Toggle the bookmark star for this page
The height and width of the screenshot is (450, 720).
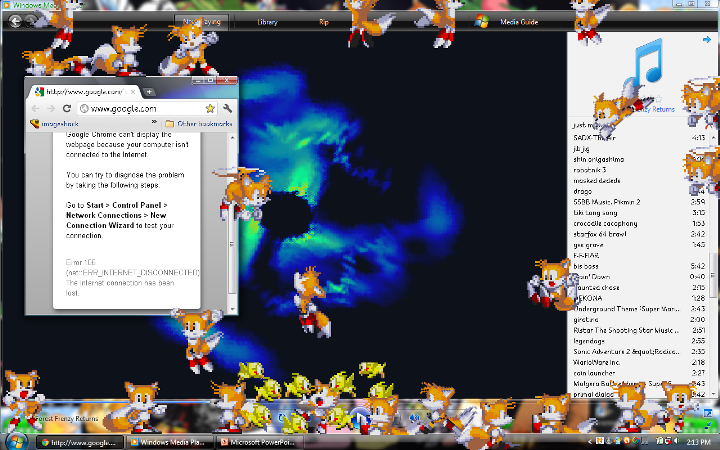tap(210, 108)
